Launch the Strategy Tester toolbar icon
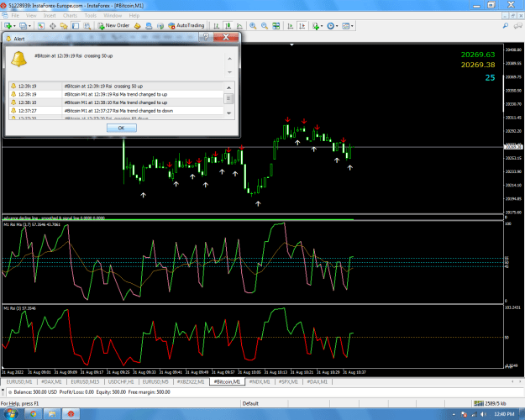The height and width of the screenshot is (420, 525). coord(87,26)
